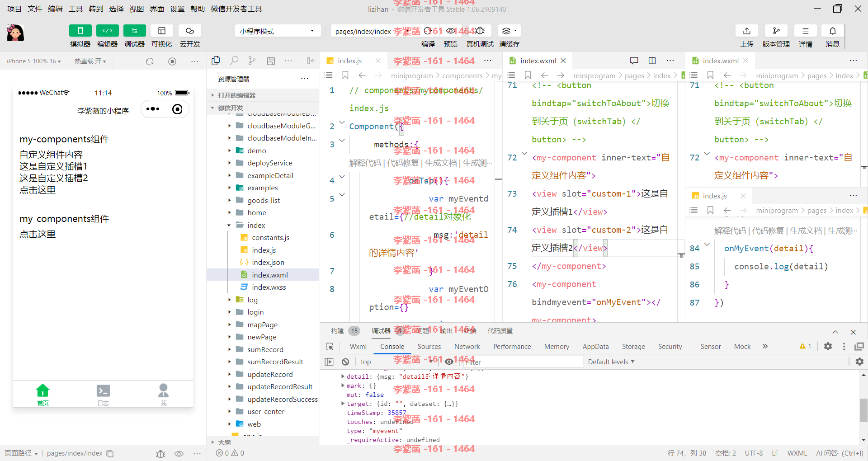This screenshot has width=868, height=461.
Task: Close the middle index.wxml tab
Action: (563, 61)
